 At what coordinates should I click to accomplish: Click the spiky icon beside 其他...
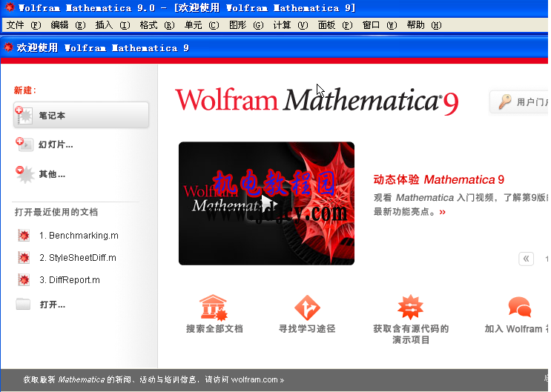[24, 174]
